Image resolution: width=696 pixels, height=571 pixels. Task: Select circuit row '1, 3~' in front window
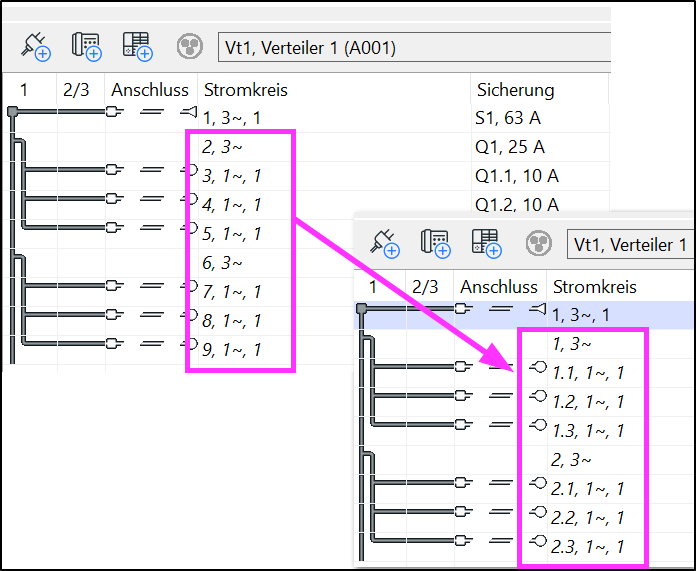572,344
